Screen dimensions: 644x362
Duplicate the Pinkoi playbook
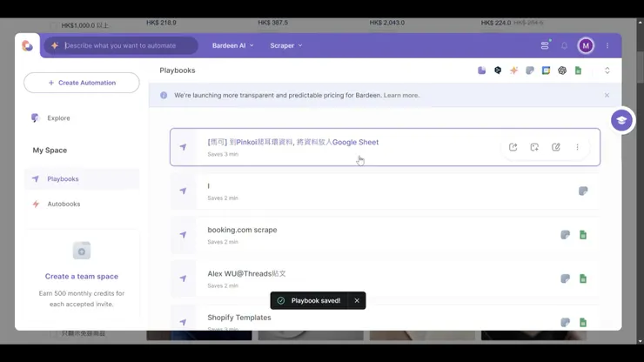pyautogui.click(x=534, y=147)
